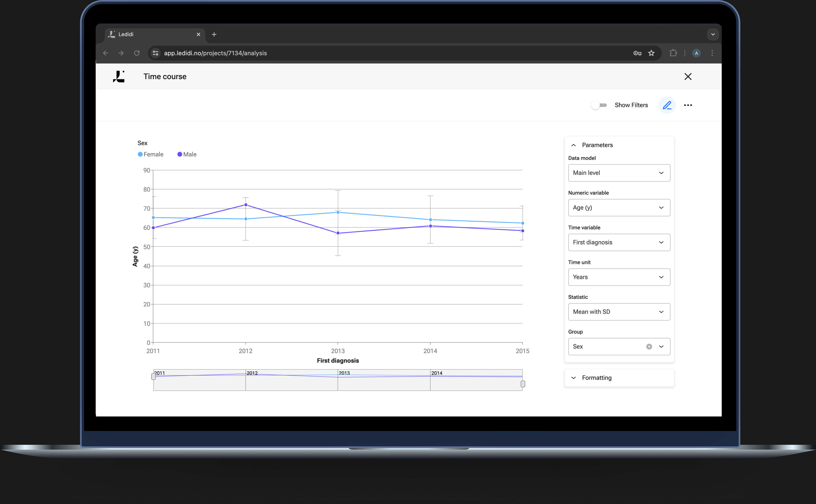Click the blue pencil edit icon
Screen dimensions: 816x504
[x=667, y=105]
